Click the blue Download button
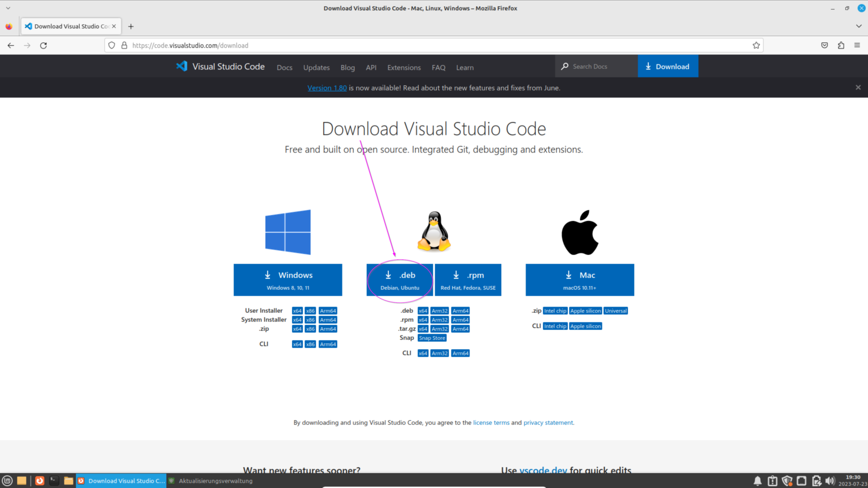 coord(668,66)
